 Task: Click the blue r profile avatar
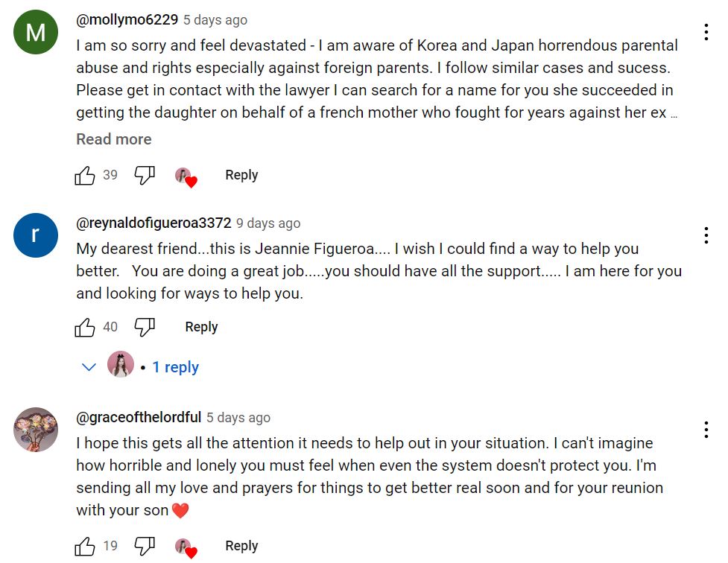(x=36, y=235)
